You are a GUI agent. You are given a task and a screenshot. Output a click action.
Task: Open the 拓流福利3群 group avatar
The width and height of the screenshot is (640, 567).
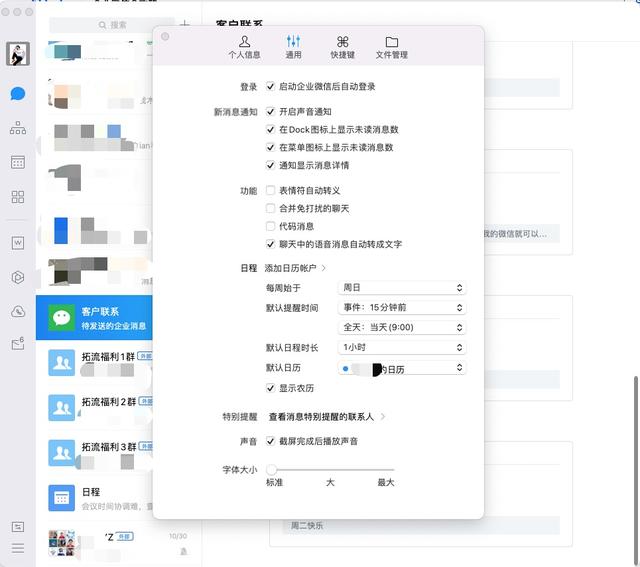(62, 453)
